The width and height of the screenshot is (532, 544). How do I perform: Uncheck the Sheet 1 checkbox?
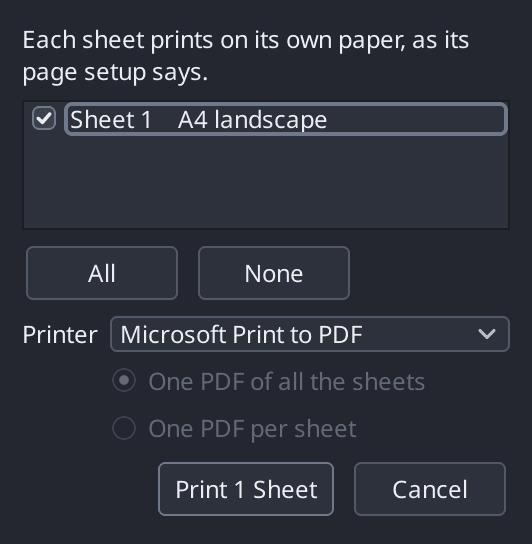pyautogui.click(x=44, y=119)
